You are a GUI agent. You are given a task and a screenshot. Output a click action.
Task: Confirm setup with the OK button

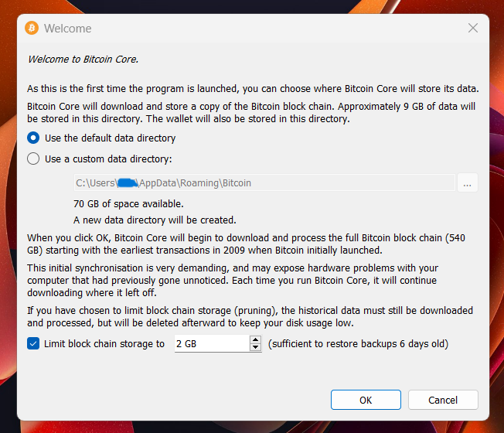[x=366, y=400]
